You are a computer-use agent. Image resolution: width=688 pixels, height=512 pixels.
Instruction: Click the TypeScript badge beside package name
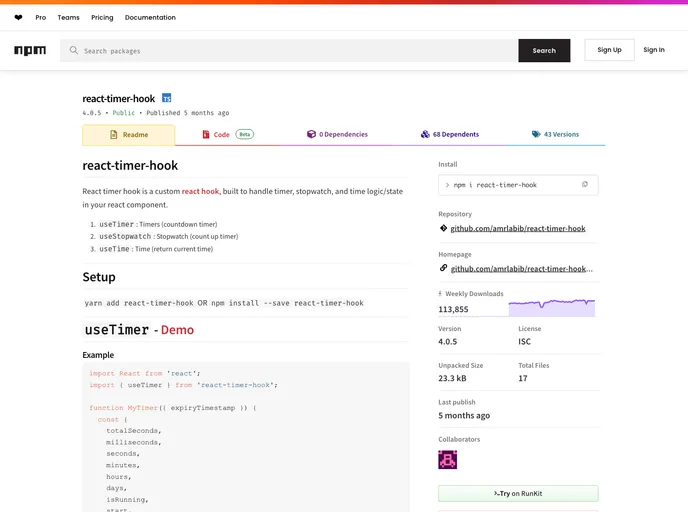[167, 98]
